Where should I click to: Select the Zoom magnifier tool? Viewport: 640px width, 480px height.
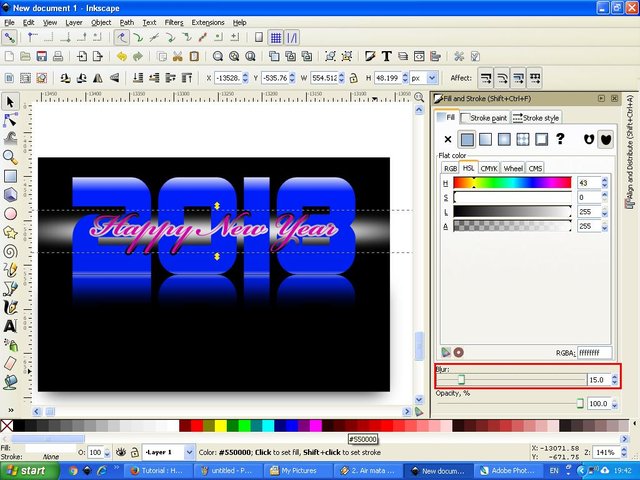coord(10,157)
